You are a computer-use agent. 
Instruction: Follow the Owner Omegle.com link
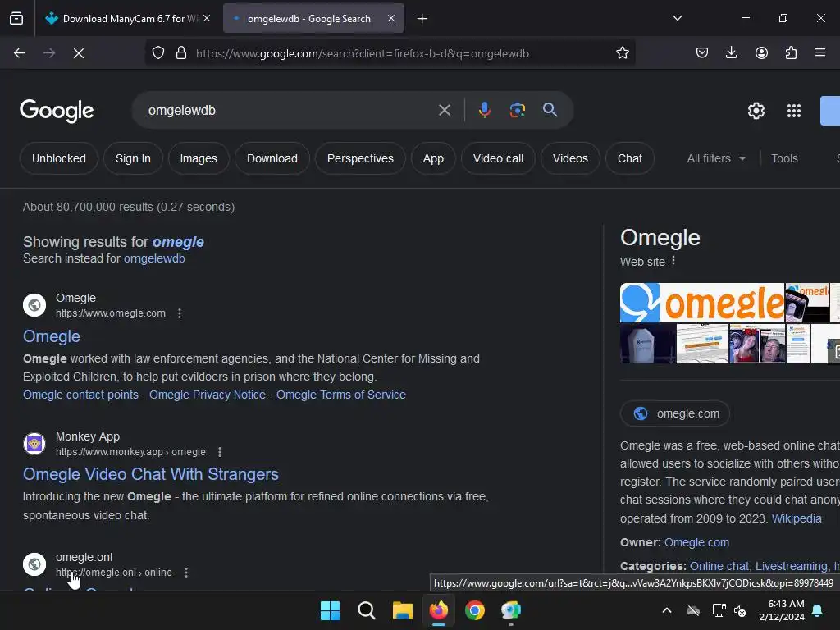[x=697, y=542]
